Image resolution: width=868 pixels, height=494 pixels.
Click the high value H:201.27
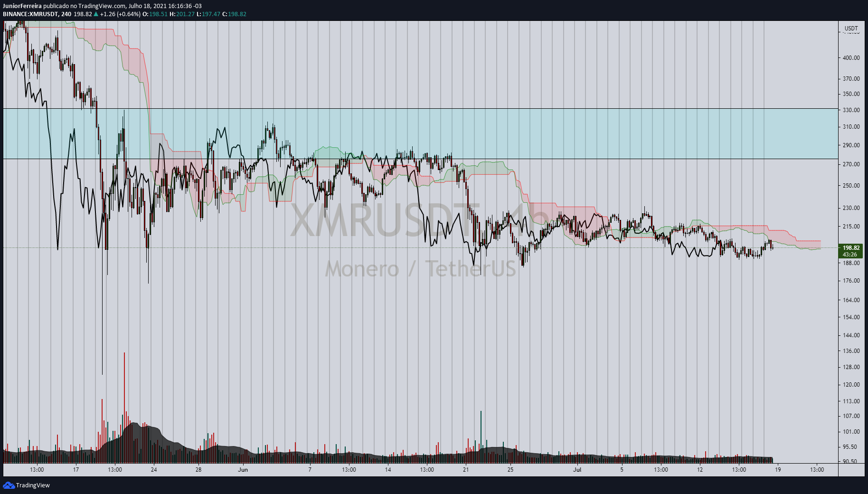point(182,14)
